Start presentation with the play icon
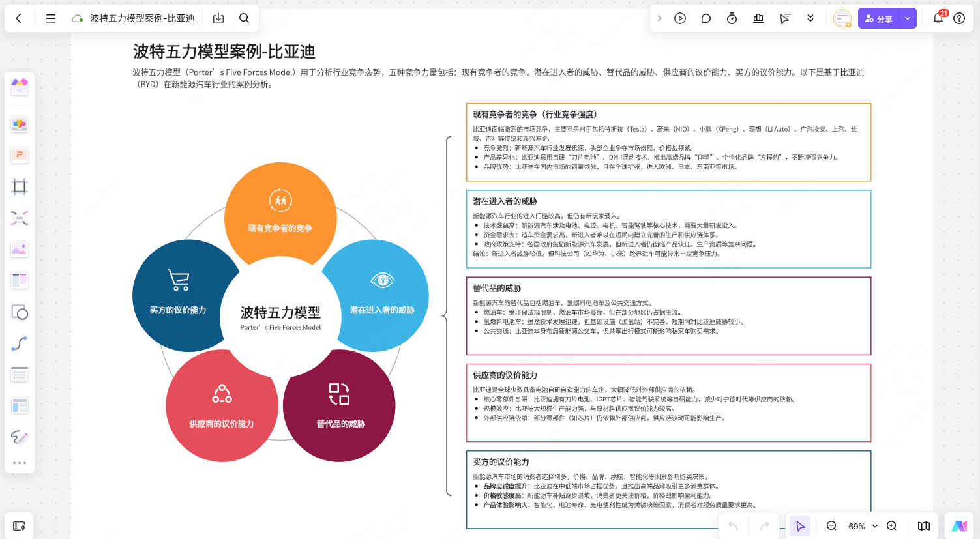The width and height of the screenshot is (980, 539). pyautogui.click(x=680, y=18)
